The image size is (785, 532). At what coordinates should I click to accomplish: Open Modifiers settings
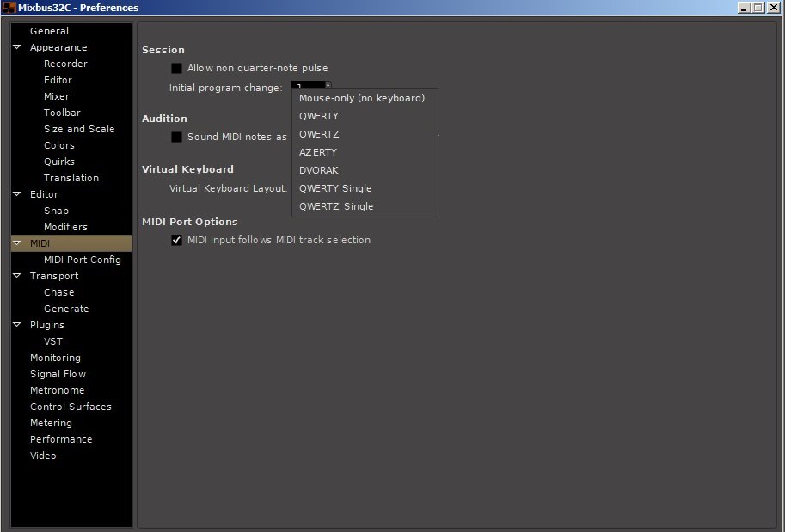point(65,227)
